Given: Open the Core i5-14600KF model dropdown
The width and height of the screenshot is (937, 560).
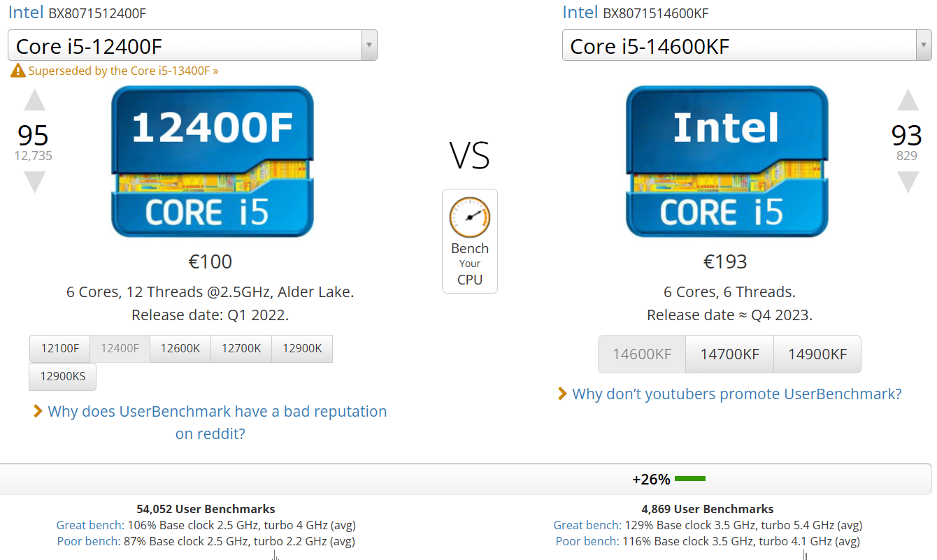Looking at the screenshot, I should [x=746, y=46].
